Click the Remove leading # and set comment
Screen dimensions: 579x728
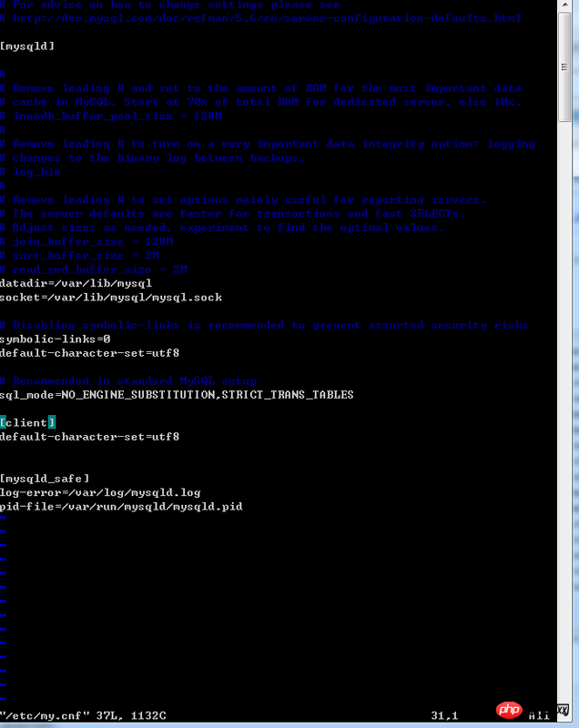click(x=261, y=88)
